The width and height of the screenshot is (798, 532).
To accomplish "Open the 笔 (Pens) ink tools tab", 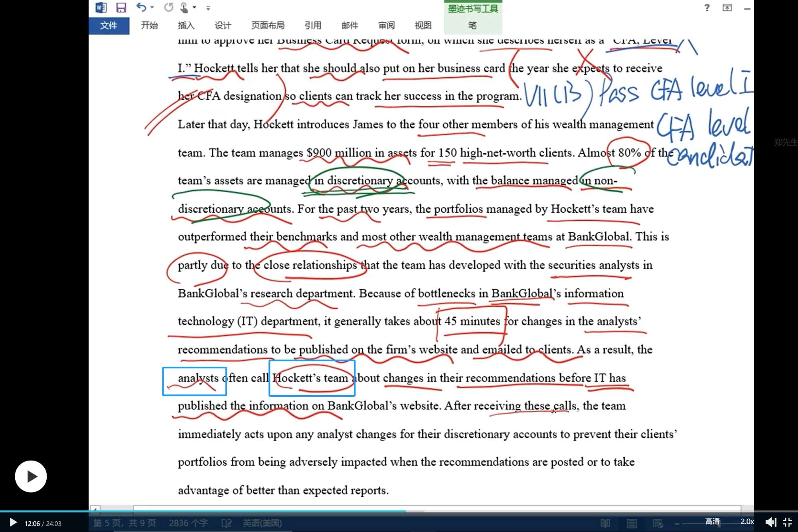I will [472, 26].
